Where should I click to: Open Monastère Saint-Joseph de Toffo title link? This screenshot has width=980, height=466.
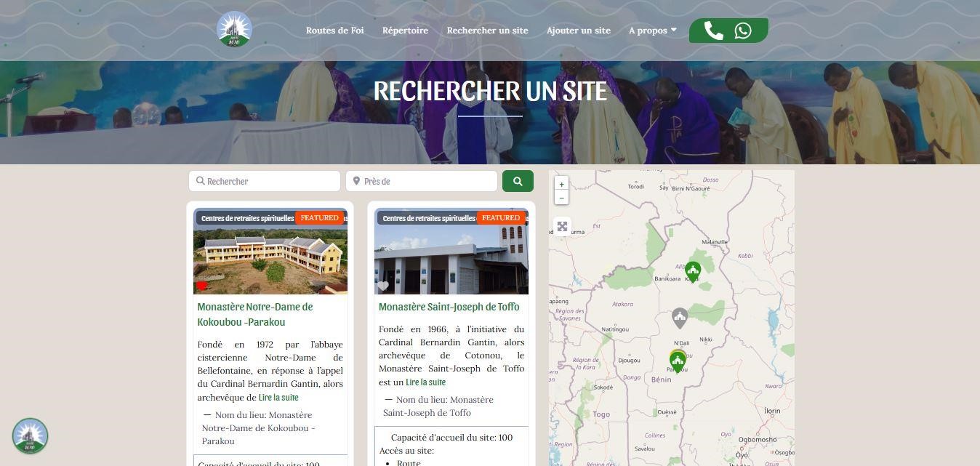pyautogui.click(x=449, y=307)
